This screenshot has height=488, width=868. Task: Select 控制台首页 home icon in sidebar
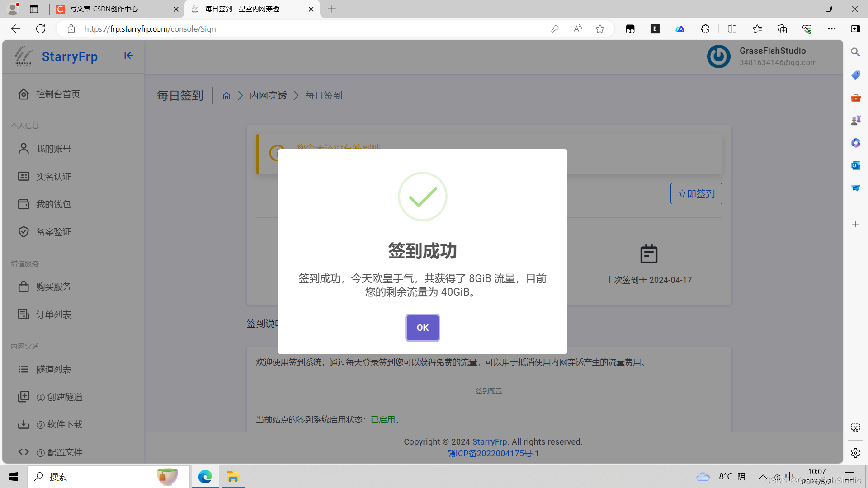point(24,94)
